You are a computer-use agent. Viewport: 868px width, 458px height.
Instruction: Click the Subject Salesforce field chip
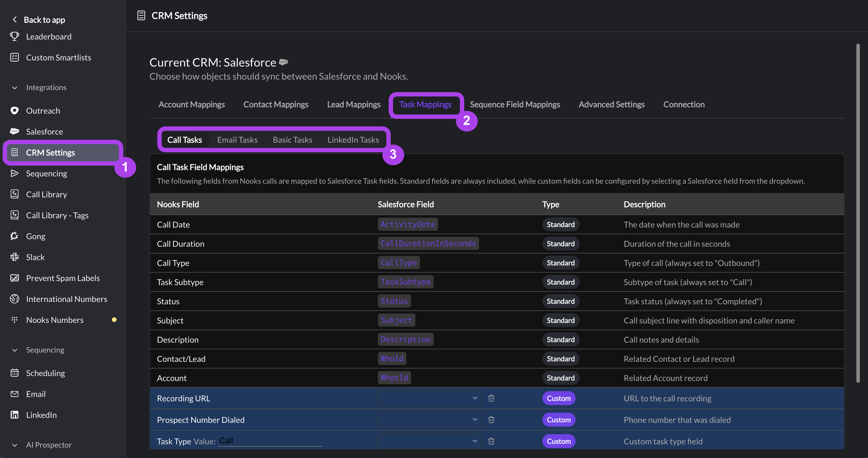[396, 320]
